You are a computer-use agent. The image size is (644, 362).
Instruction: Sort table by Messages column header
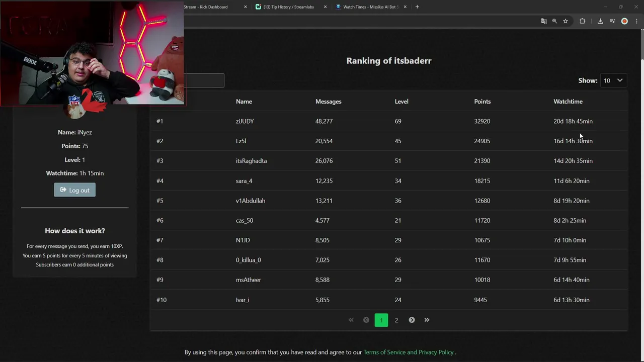[x=329, y=102]
